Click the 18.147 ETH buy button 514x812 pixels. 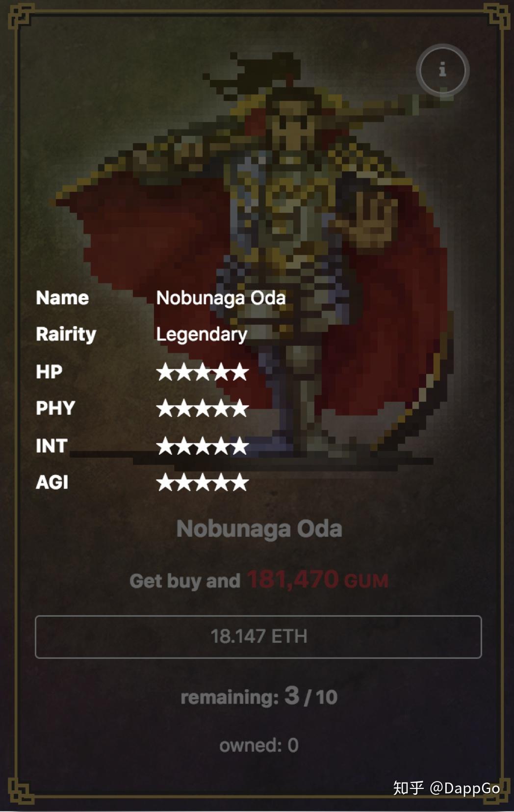[258, 636]
